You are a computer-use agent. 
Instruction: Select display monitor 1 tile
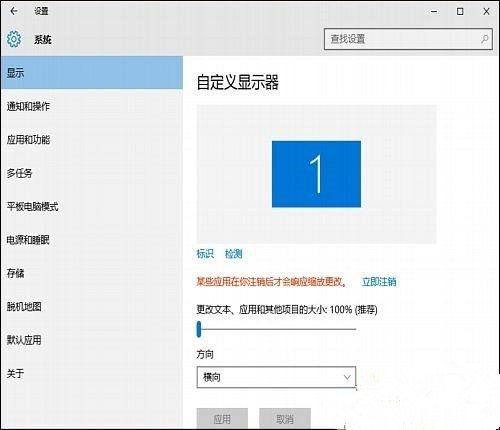coord(316,174)
